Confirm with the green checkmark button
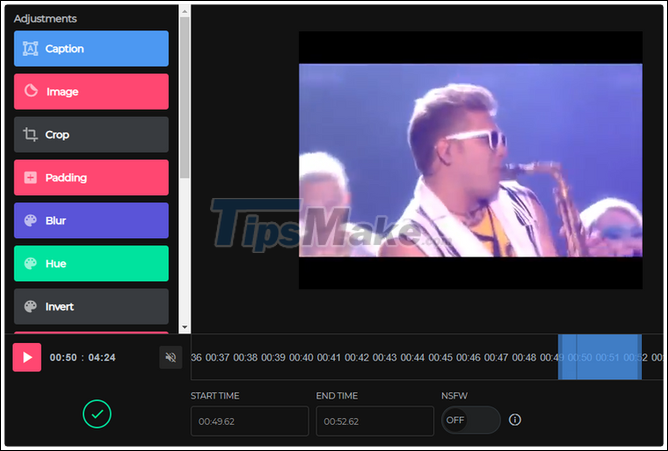The height and width of the screenshot is (451, 668). (x=97, y=414)
